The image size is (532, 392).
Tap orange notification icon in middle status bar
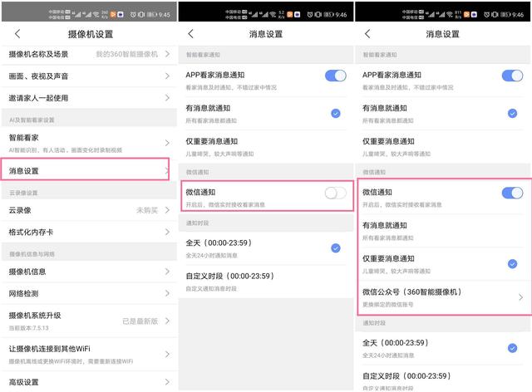289,14
